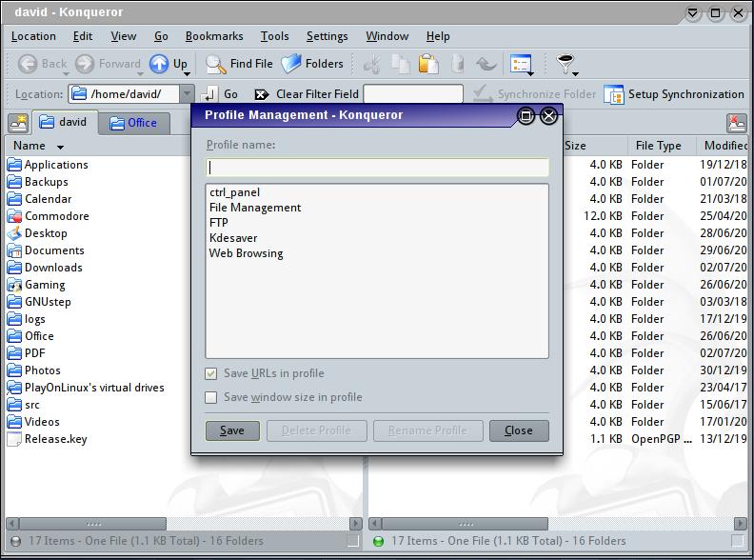Click the filter funnel icon
This screenshot has width=754, height=560.
(565, 64)
